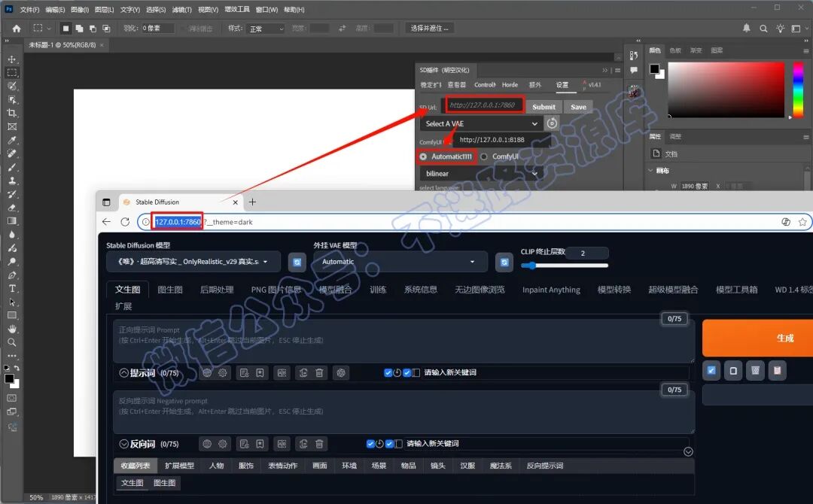Open the notifications bell icon

(747, 28)
